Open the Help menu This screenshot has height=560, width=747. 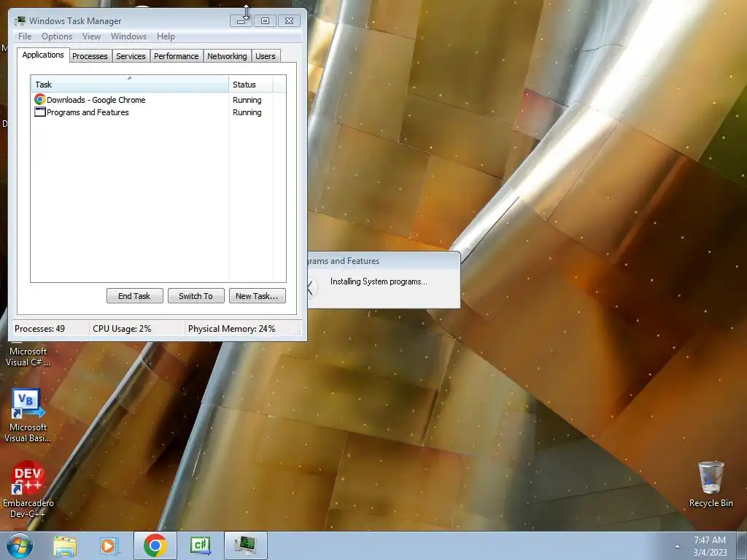tap(166, 36)
